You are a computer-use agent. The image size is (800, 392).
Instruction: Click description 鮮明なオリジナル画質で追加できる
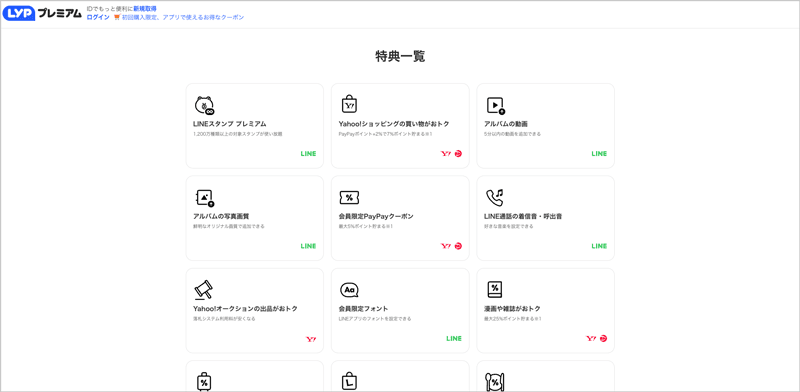coord(229,226)
